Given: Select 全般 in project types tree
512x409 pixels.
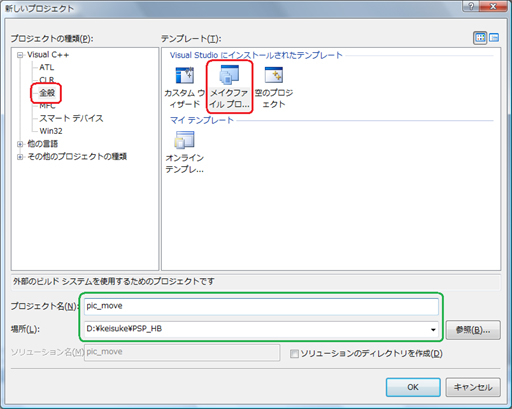Looking at the screenshot, I should 47,93.
